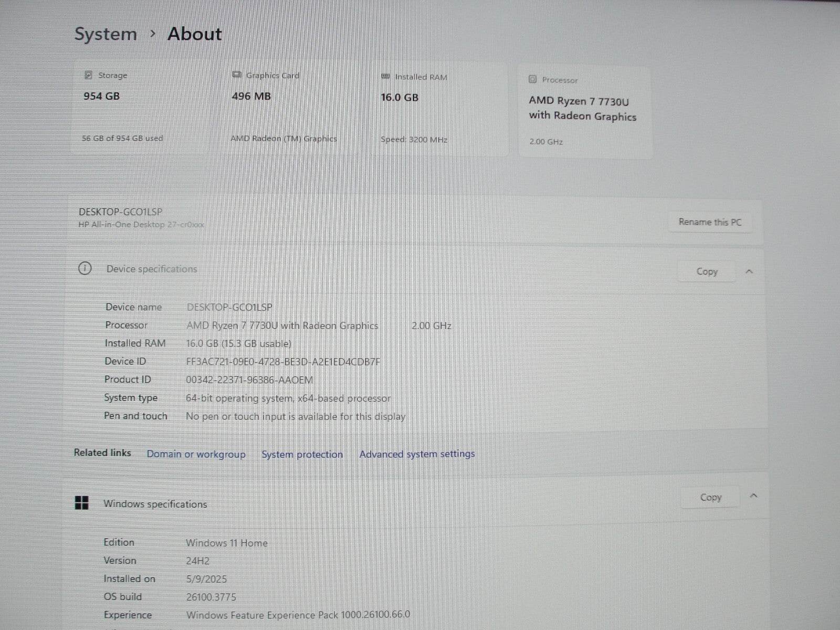Open the Storage 954 GB card
Image resolution: width=840 pixels, height=630 pixels.
tap(139, 108)
